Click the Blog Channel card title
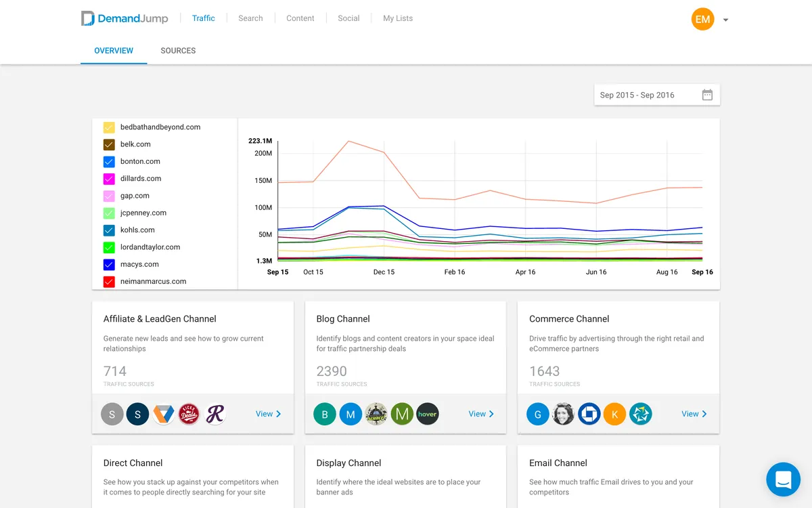 pyautogui.click(x=343, y=319)
